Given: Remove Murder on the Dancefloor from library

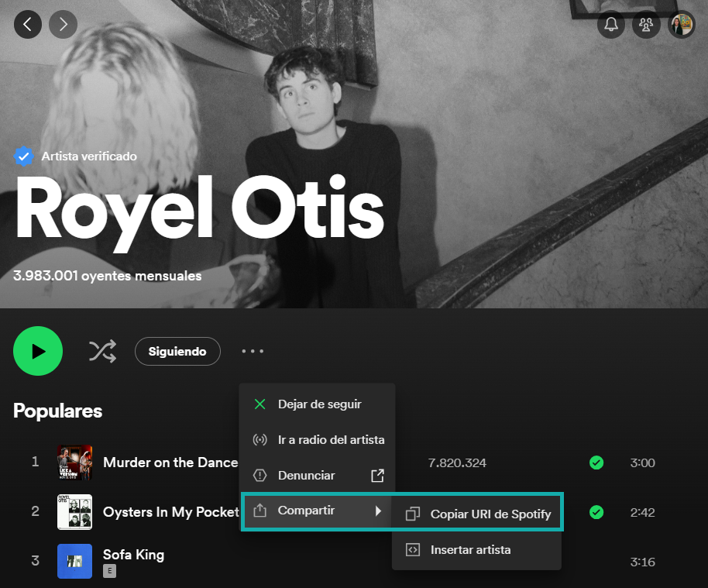Looking at the screenshot, I should (596, 462).
